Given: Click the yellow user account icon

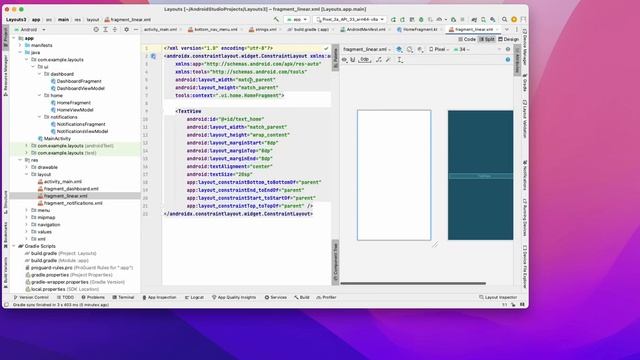Looking at the screenshot, I should point(514,20).
